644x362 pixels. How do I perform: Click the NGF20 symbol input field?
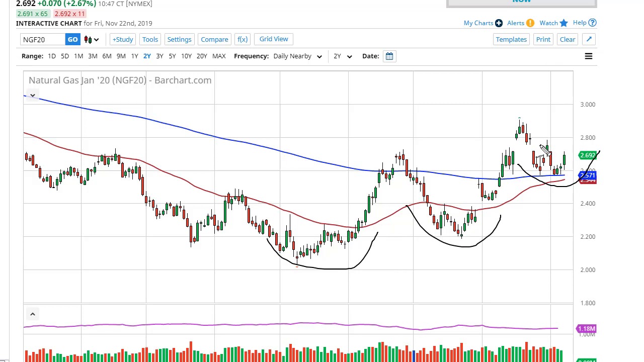click(43, 39)
